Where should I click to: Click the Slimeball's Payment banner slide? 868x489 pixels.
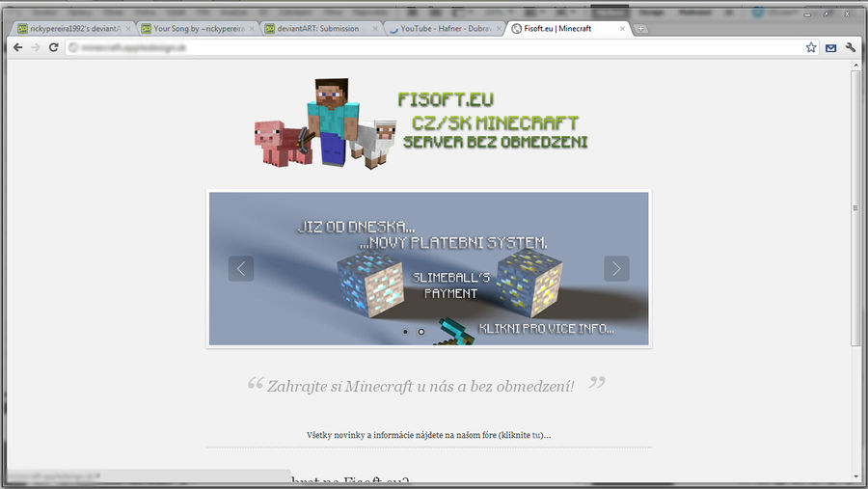tap(428, 268)
